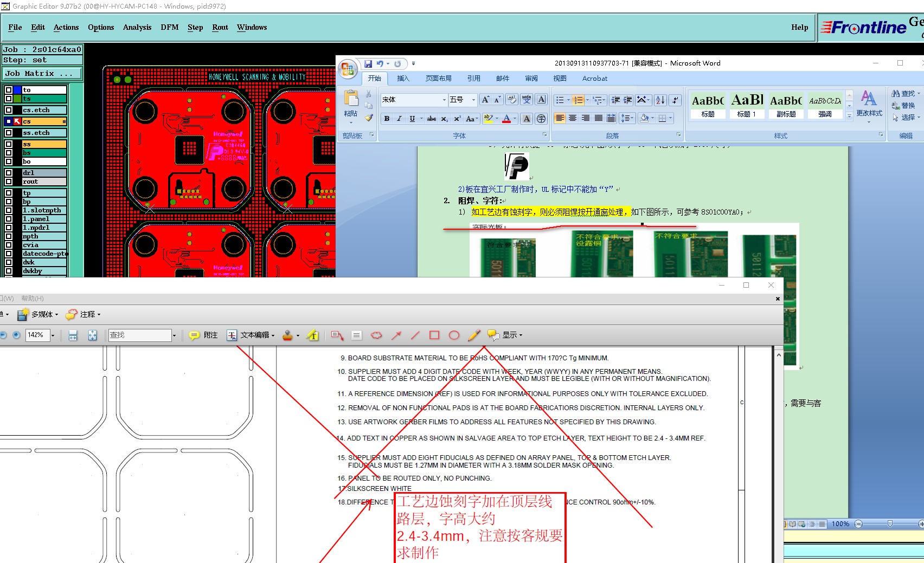Zoom in with plus icon in PDF viewer
The height and width of the screenshot is (563, 924).
coord(16,335)
